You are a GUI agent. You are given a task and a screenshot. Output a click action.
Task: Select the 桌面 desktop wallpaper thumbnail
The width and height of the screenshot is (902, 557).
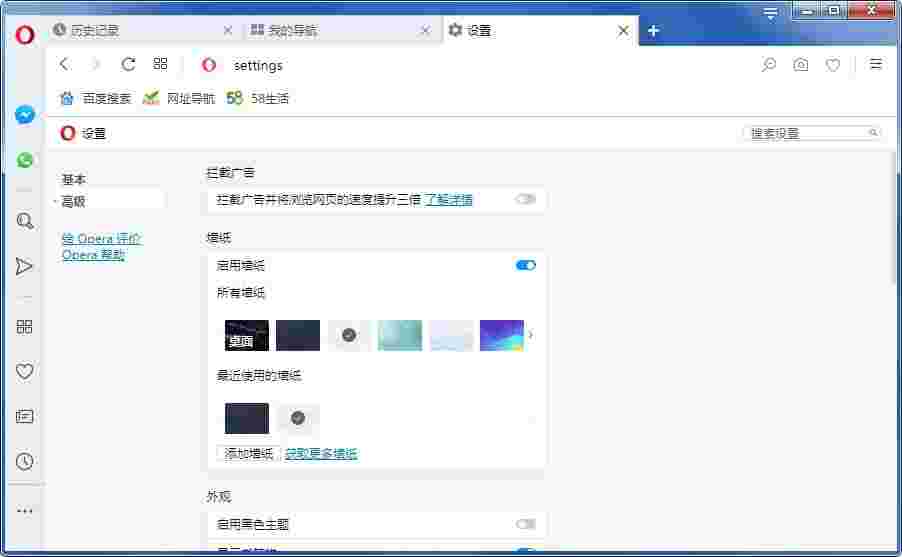[x=246, y=335]
